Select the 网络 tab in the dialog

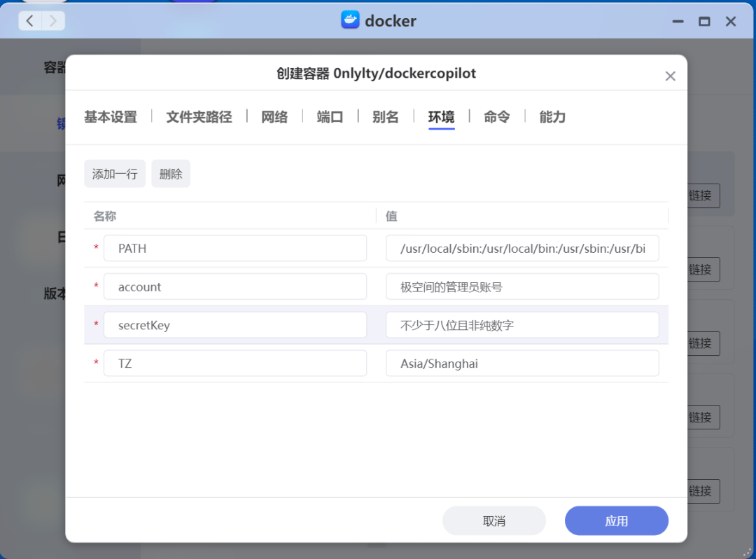point(274,117)
